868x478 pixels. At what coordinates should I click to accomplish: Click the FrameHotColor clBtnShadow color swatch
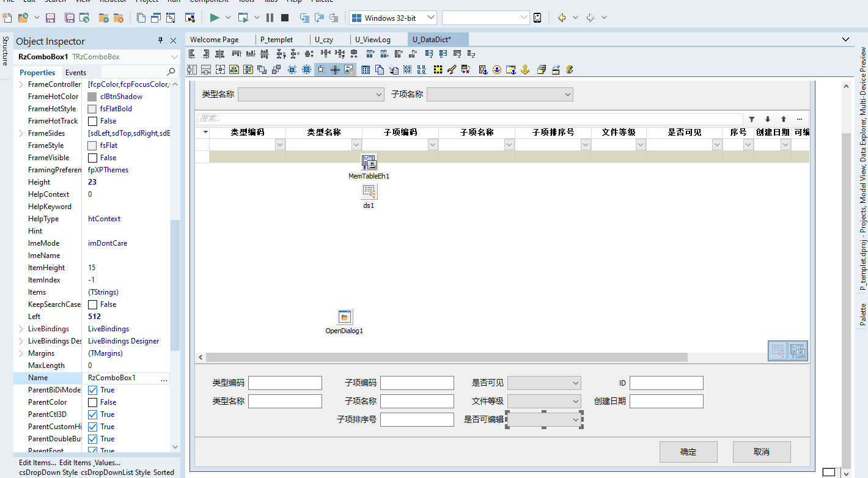92,97
